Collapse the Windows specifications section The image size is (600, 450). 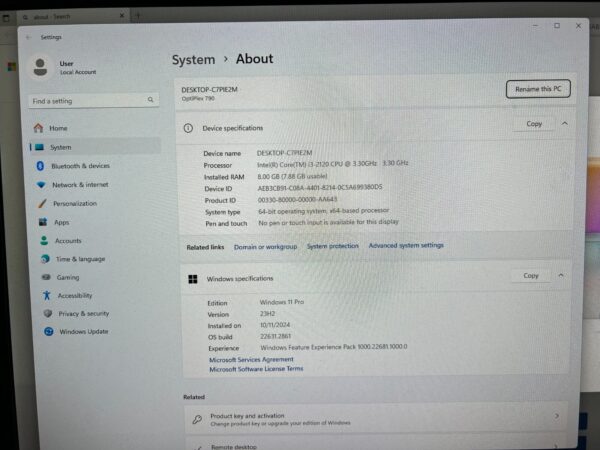(x=561, y=275)
